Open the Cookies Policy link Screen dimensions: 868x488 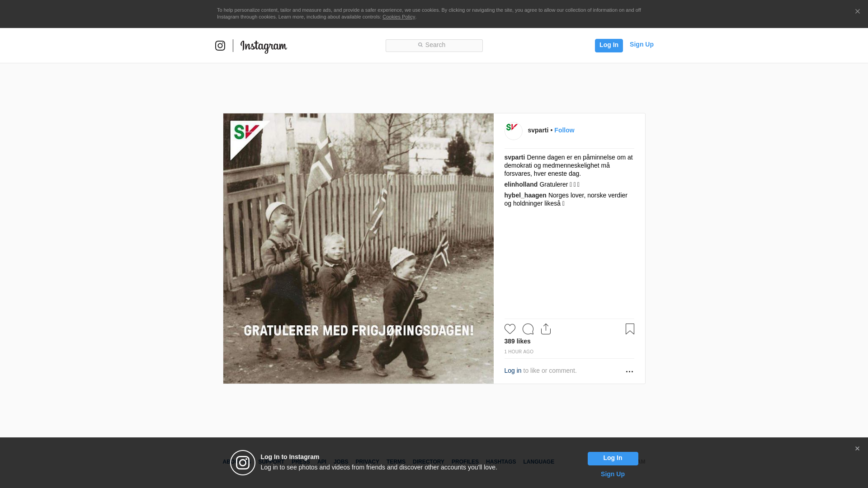click(x=399, y=17)
